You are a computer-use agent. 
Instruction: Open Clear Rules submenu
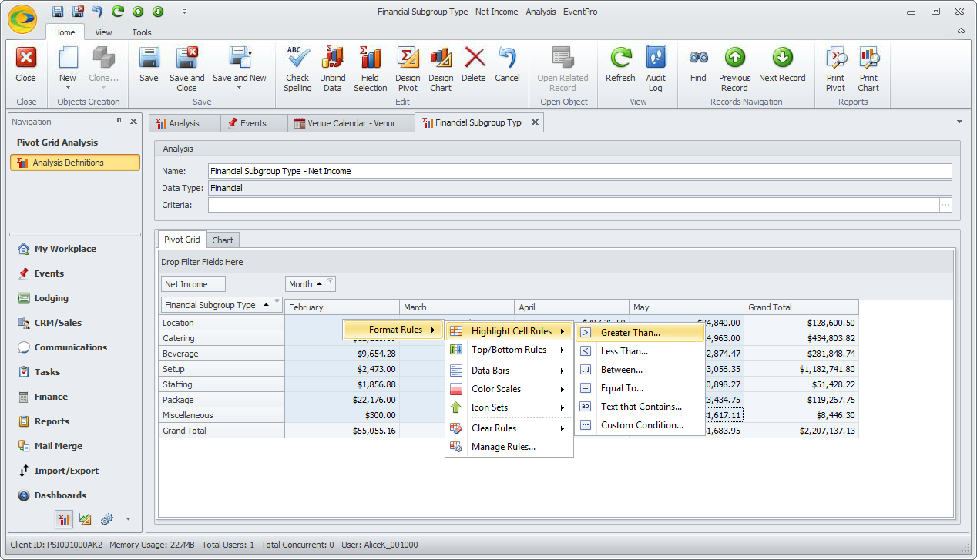[x=509, y=428]
